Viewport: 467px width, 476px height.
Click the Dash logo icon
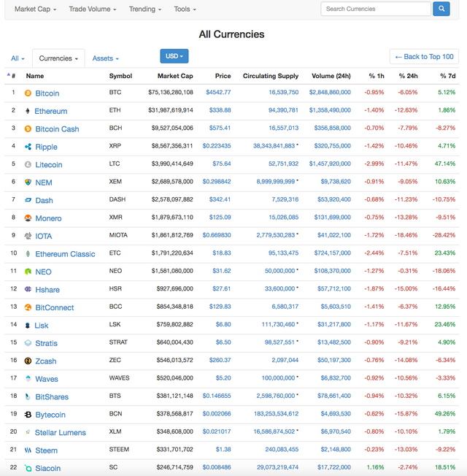pyautogui.click(x=28, y=200)
